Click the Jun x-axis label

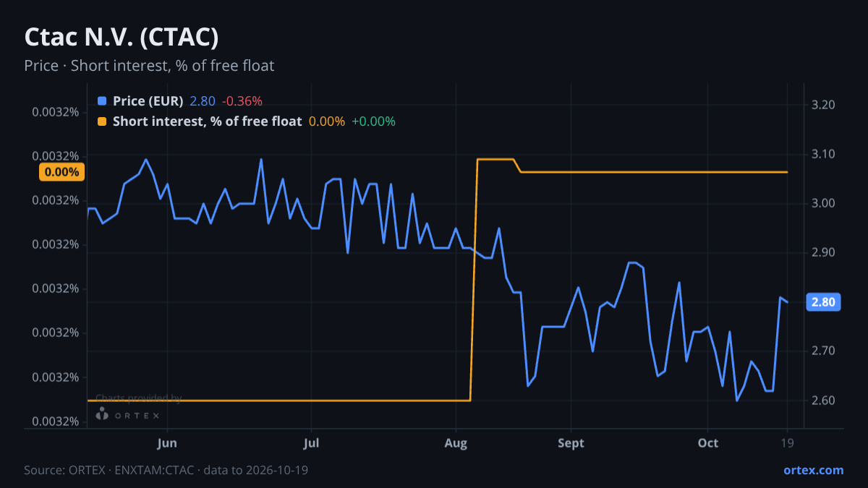coord(167,443)
